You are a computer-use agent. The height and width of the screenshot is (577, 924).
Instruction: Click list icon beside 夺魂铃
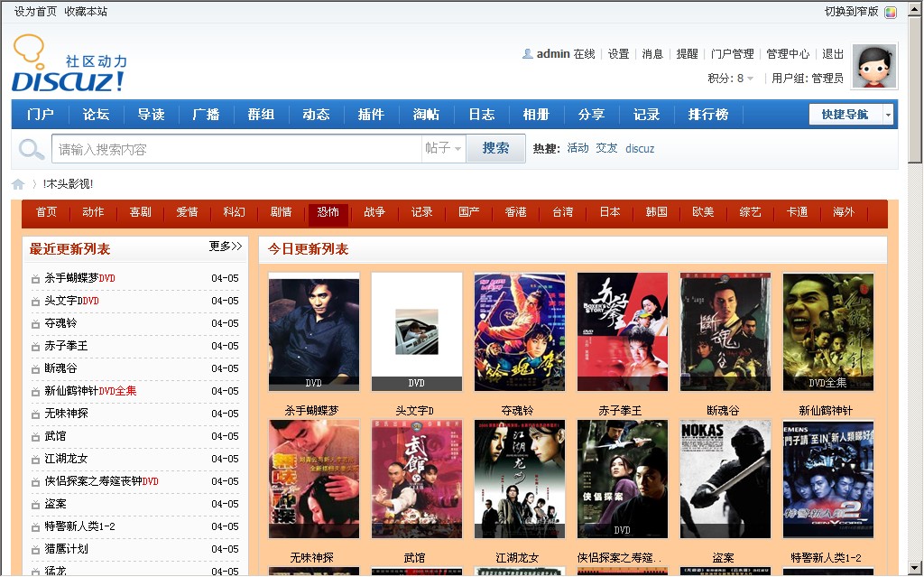(35, 324)
